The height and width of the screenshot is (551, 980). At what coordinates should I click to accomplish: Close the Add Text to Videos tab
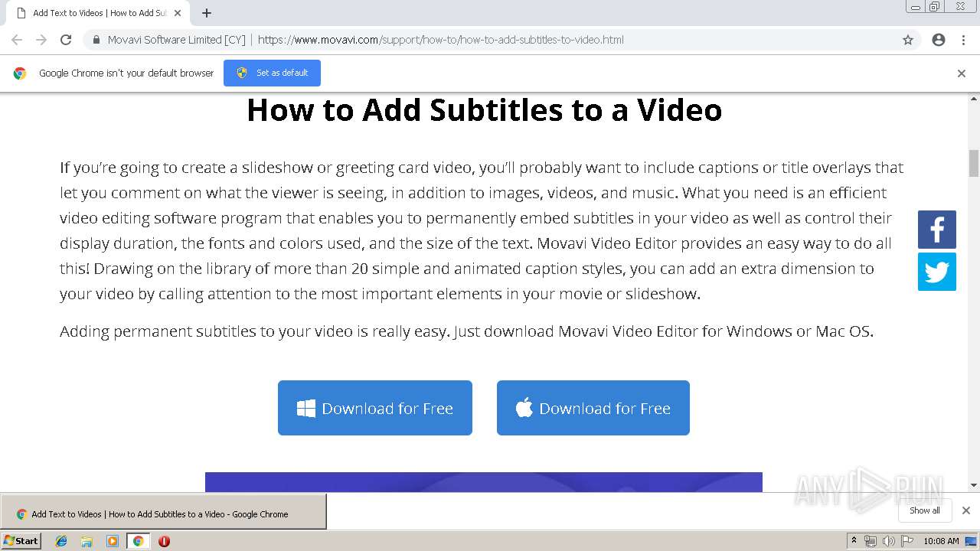click(178, 13)
